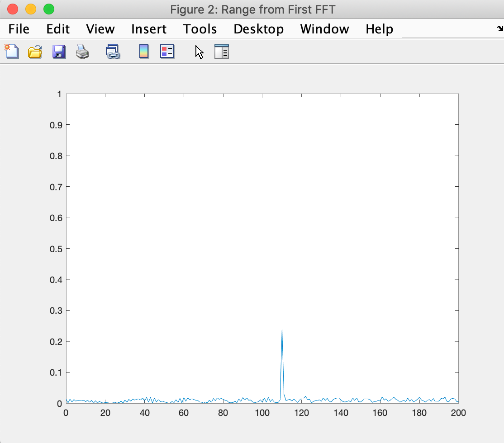
Task: Save the figure using the floppy disk icon
Action: (59, 52)
